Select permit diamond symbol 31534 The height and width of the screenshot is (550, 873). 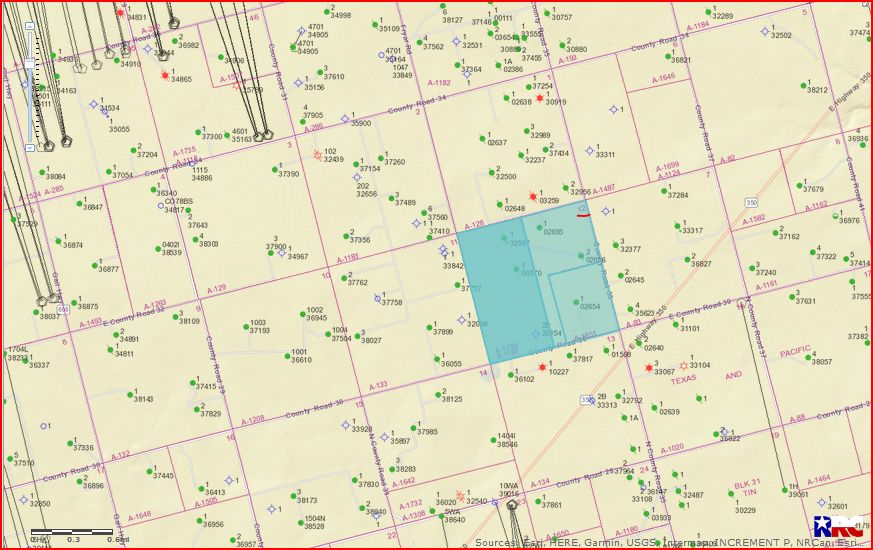click(94, 104)
